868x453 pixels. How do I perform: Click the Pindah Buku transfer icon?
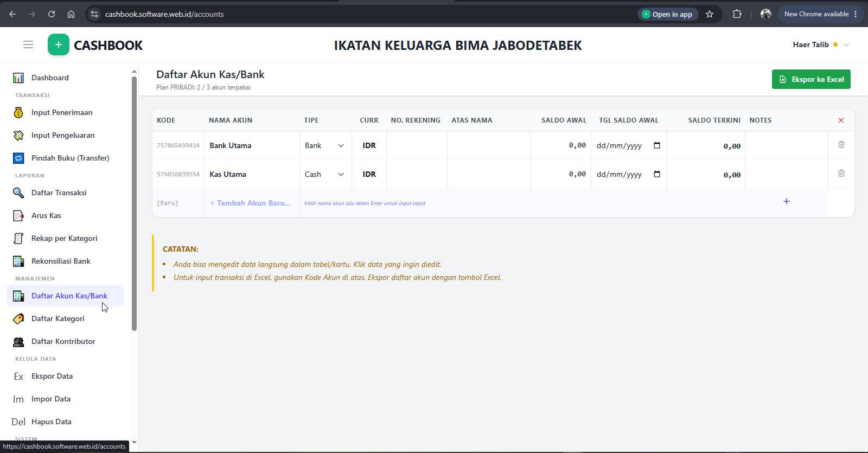pos(18,158)
